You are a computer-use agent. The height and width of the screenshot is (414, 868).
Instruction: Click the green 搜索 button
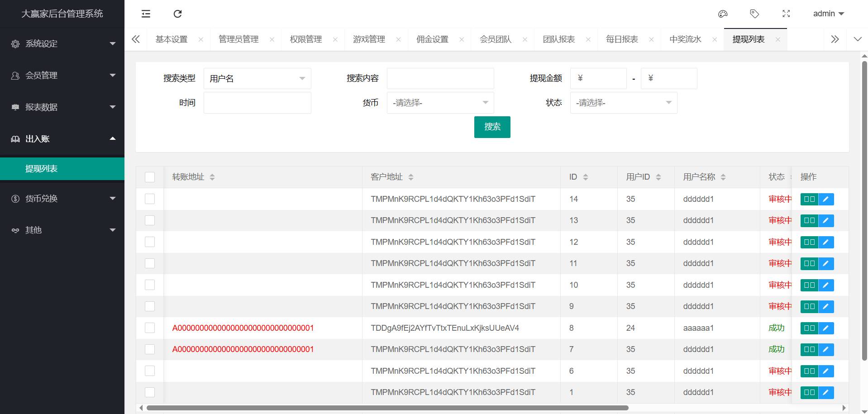(x=492, y=127)
